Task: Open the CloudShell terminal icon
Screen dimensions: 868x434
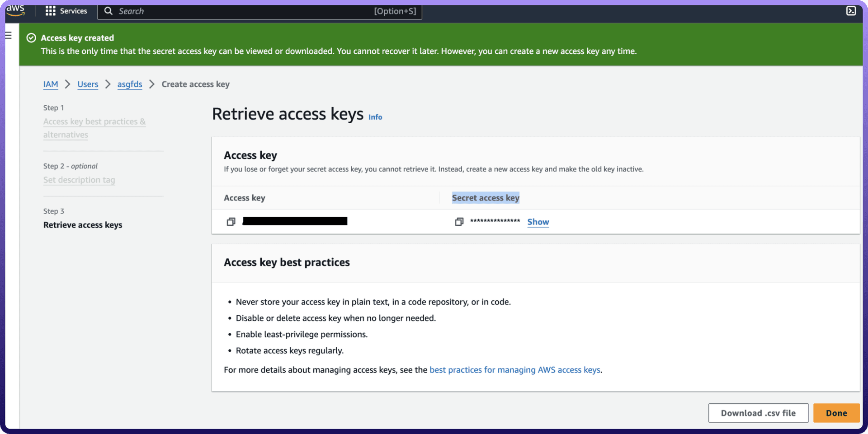Action: (851, 11)
